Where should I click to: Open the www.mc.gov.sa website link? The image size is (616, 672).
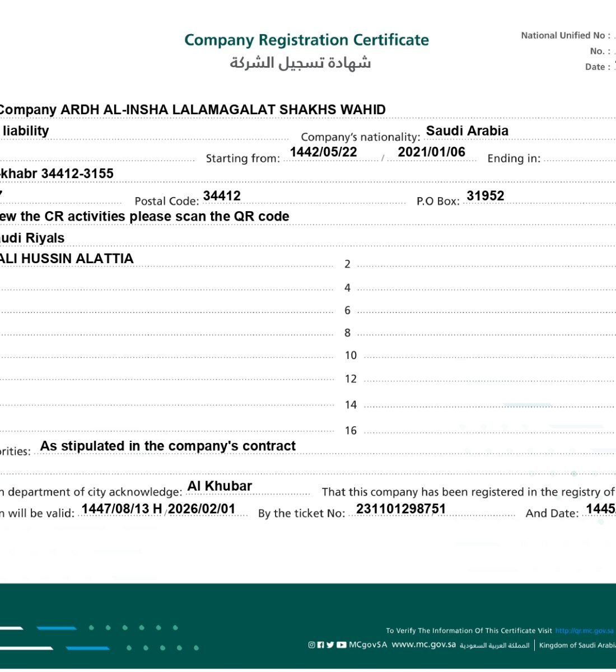pos(423,645)
